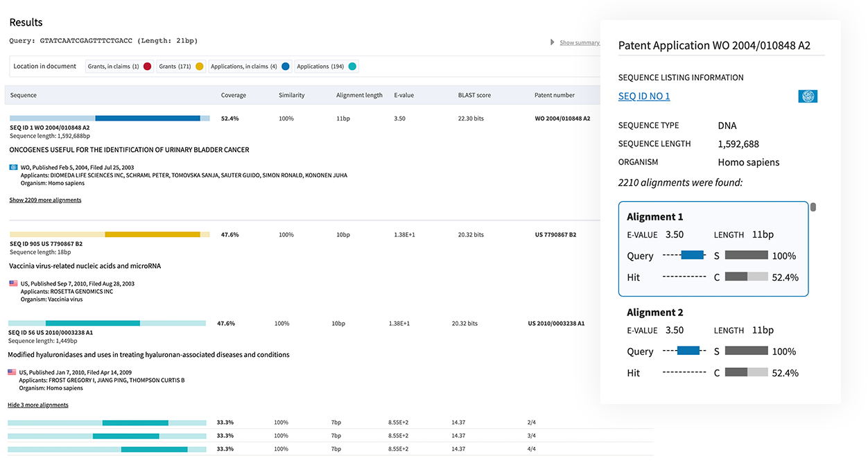
Task: Click the WIPO logo icon in patent panel
Action: 808,96
